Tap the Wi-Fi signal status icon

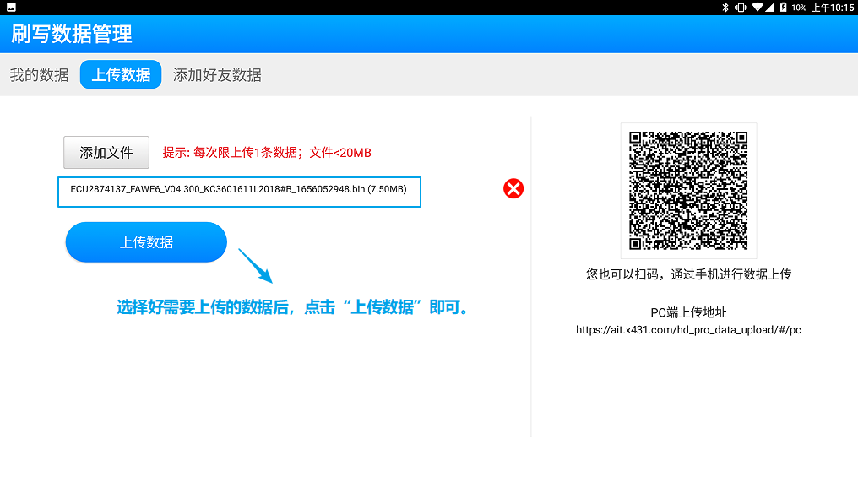click(x=758, y=7)
